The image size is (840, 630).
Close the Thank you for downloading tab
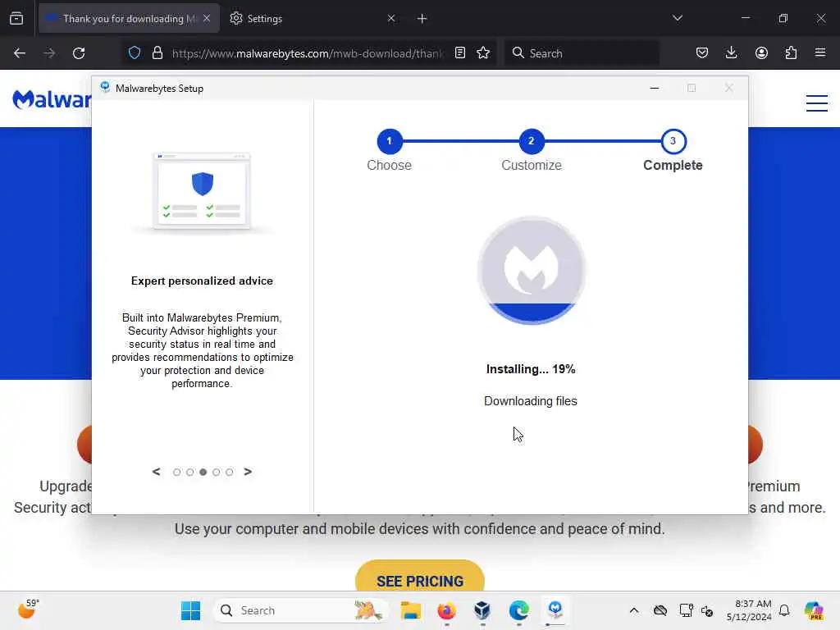click(207, 19)
